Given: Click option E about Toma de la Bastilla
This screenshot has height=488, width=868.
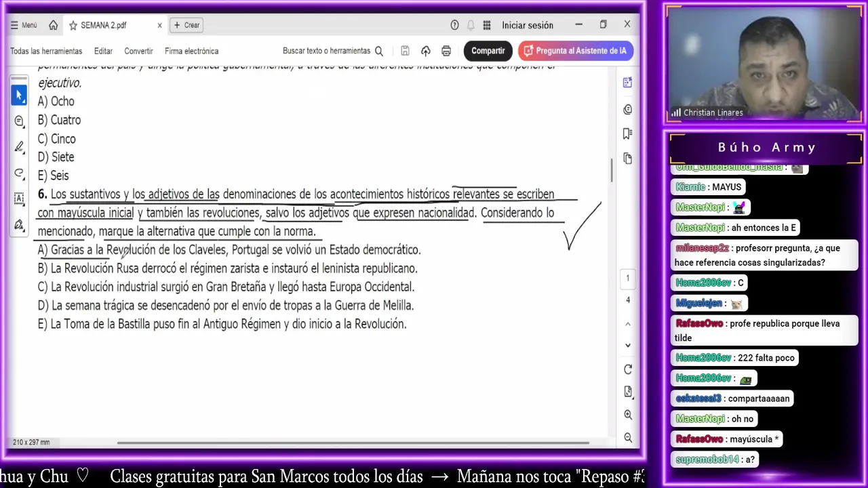Looking at the screenshot, I should click(x=222, y=324).
